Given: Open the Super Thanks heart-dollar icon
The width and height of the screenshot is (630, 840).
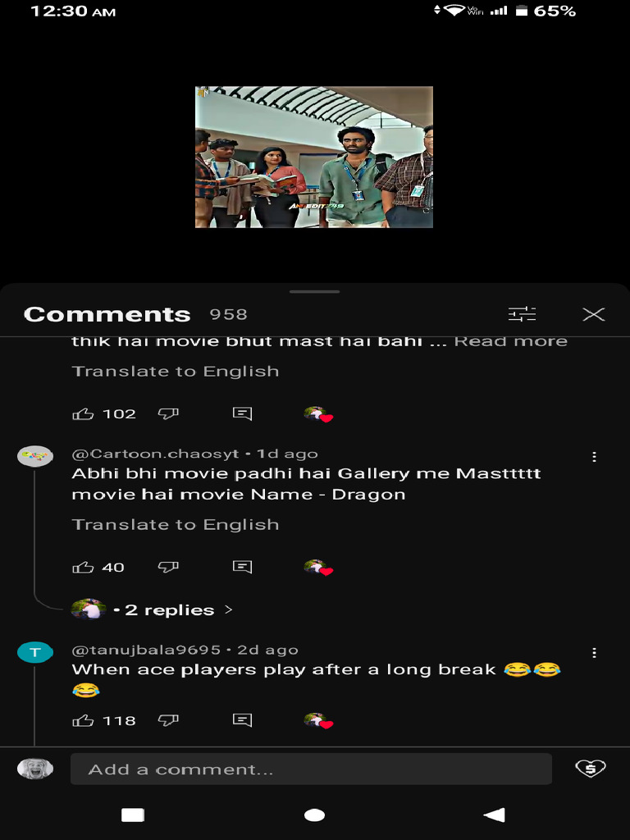Looking at the screenshot, I should (x=591, y=769).
